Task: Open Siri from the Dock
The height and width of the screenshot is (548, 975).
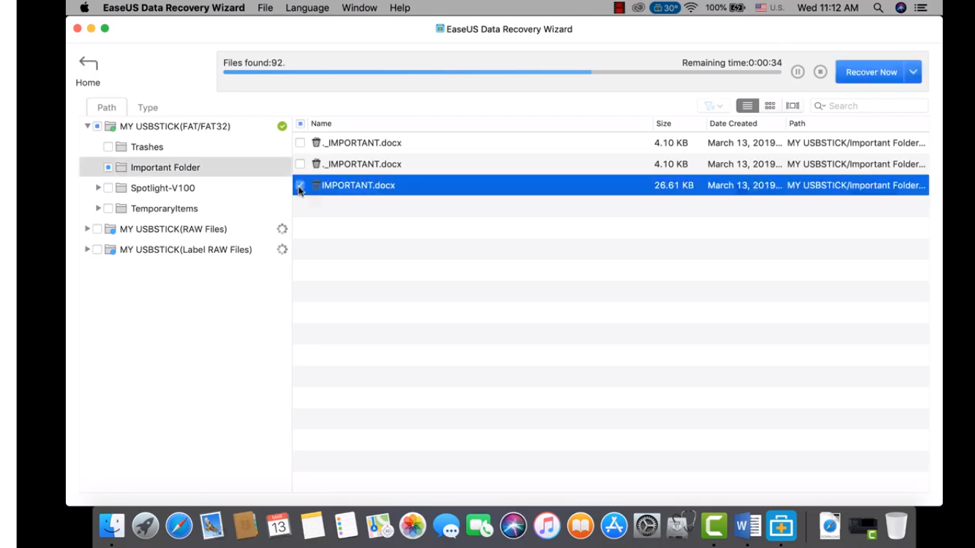Action: point(513,526)
